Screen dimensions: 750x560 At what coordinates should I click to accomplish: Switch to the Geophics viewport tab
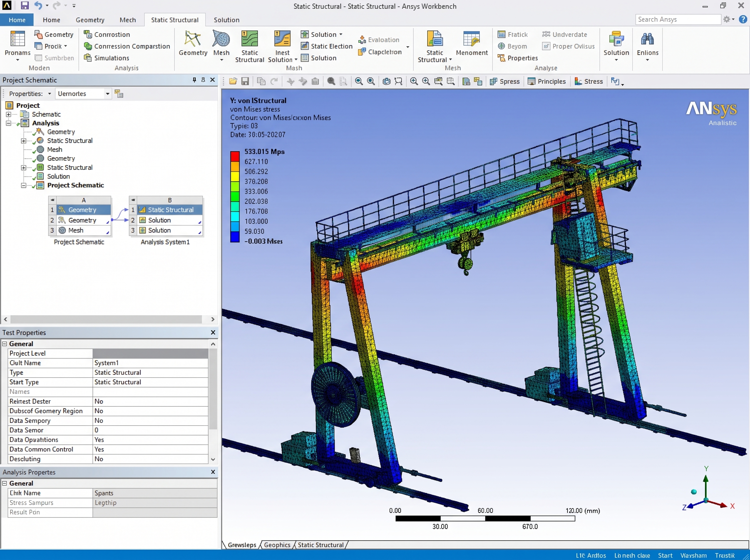pos(277,544)
